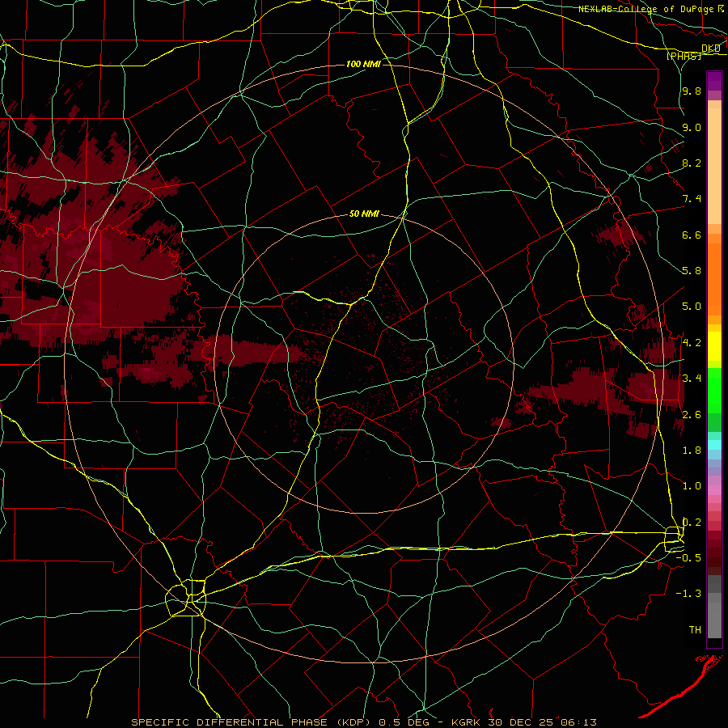Pick the orange segment of the color bar
This screenshot has height=728, width=728.
[714, 280]
